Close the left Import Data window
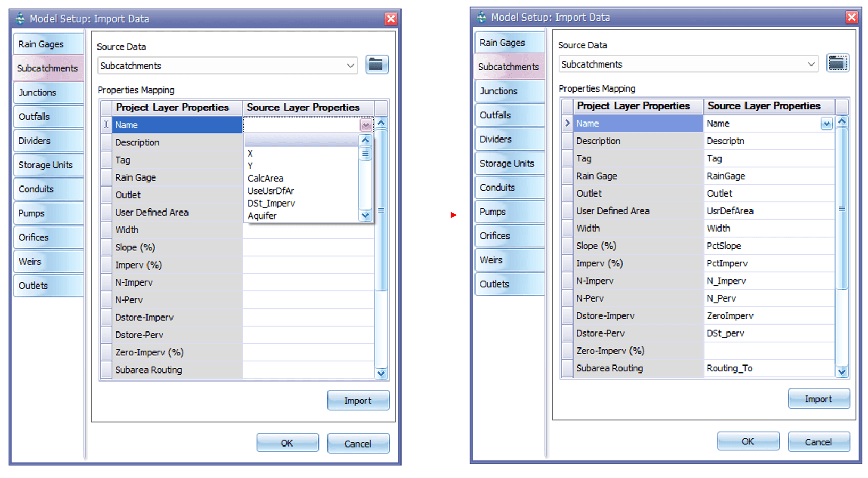Image resolution: width=868 pixels, height=478 pixels. [x=391, y=19]
